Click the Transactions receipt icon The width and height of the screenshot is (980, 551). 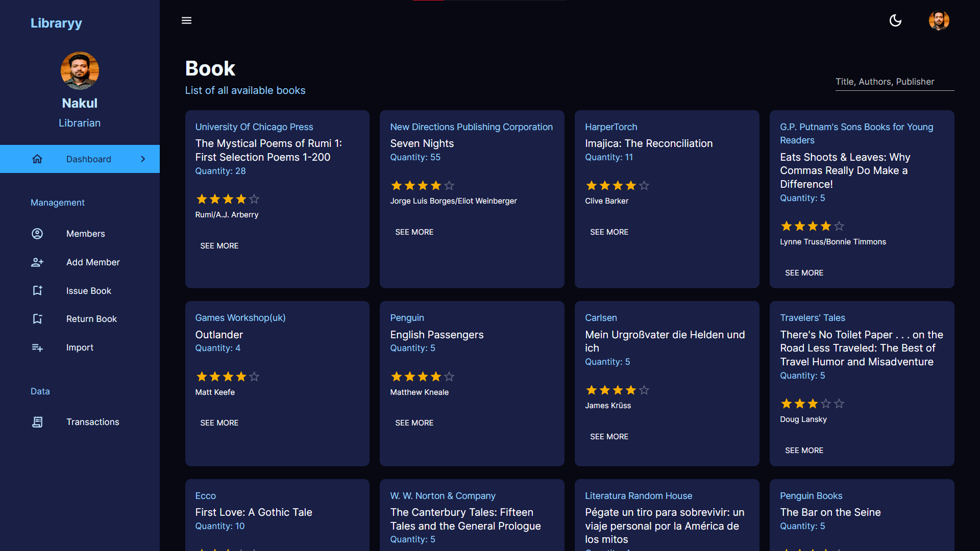[x=37, y=422]
